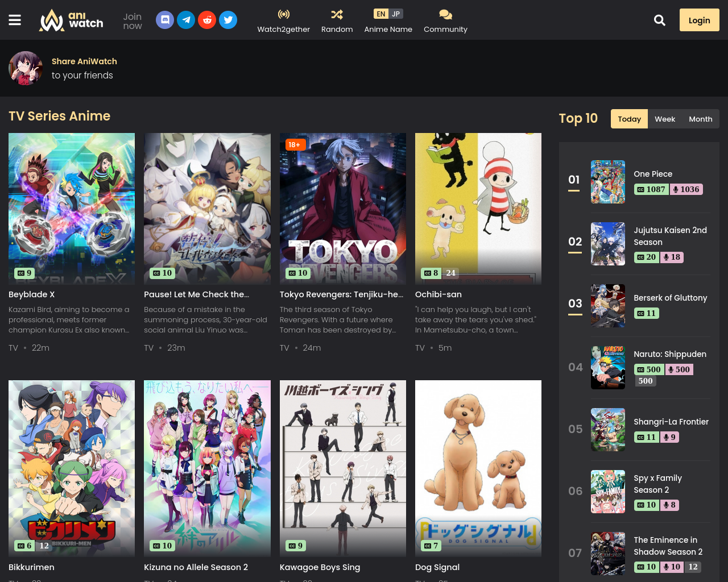Screen dimensions: 728x582
Task: Open Community chat bubbles icon
Action: coord(445,14)
